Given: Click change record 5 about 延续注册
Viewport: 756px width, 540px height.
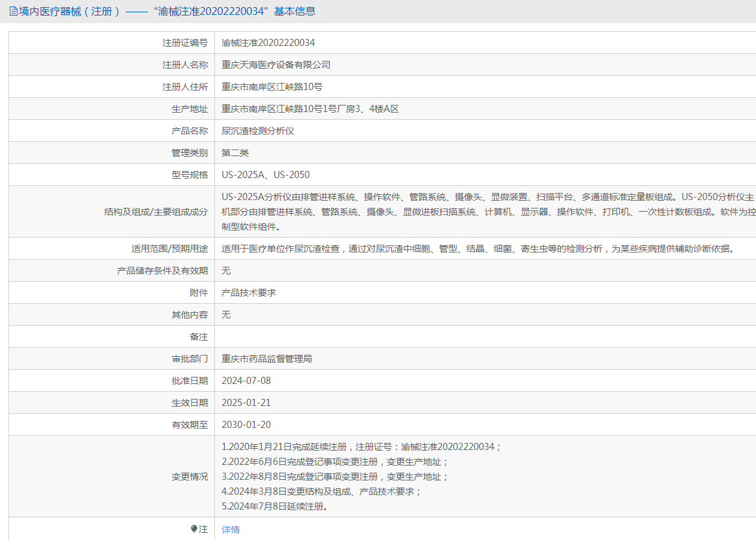Looking at the screenshot, I should click(275, 506).
